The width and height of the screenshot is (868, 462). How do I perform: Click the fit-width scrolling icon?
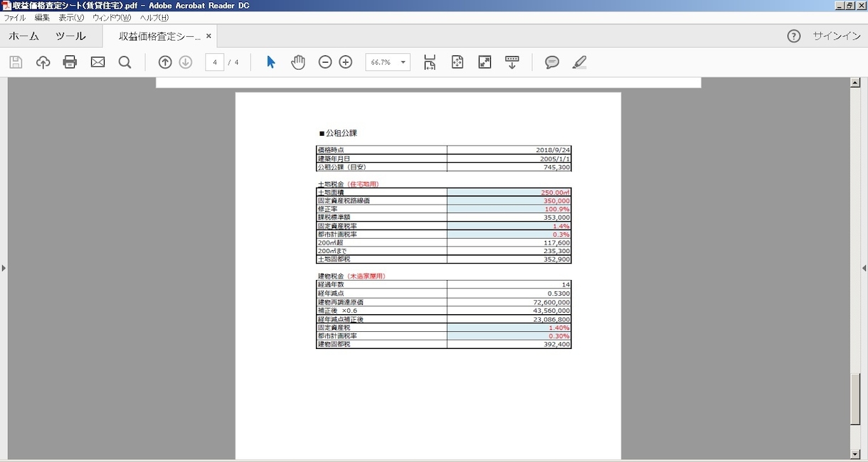click(430, 63)
